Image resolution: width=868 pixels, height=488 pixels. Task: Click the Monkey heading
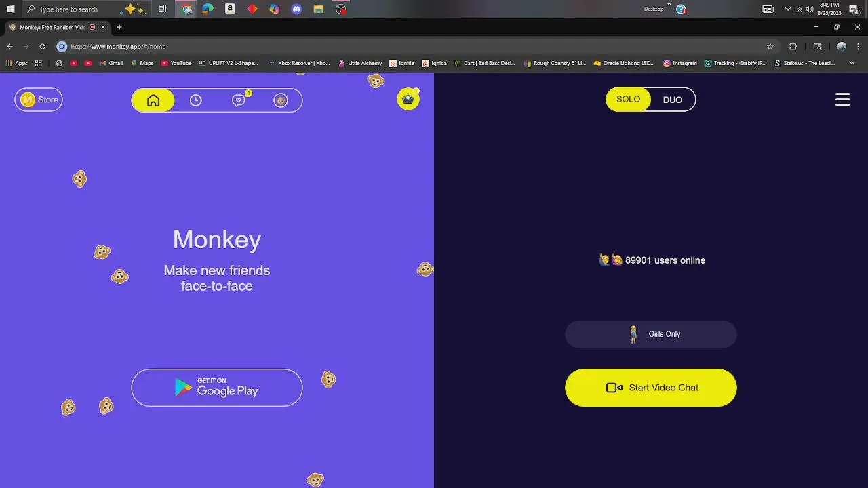(x=217, y=239)
